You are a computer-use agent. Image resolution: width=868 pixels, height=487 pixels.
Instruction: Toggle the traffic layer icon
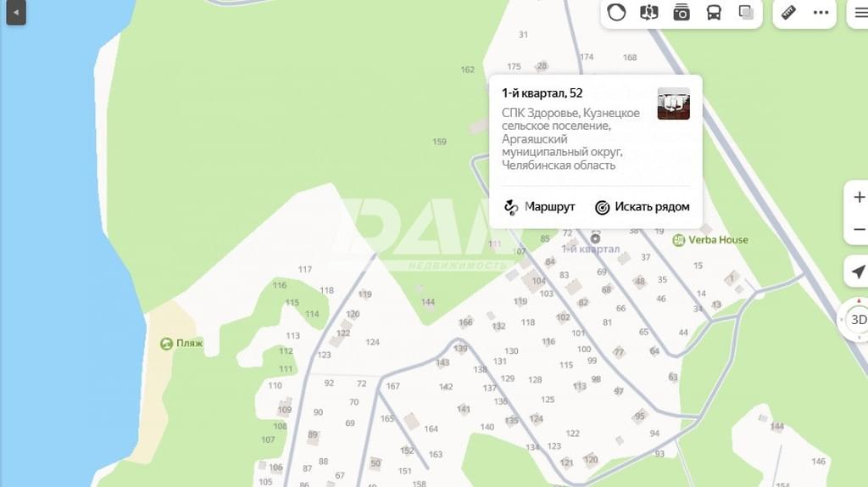pos(616,12)
